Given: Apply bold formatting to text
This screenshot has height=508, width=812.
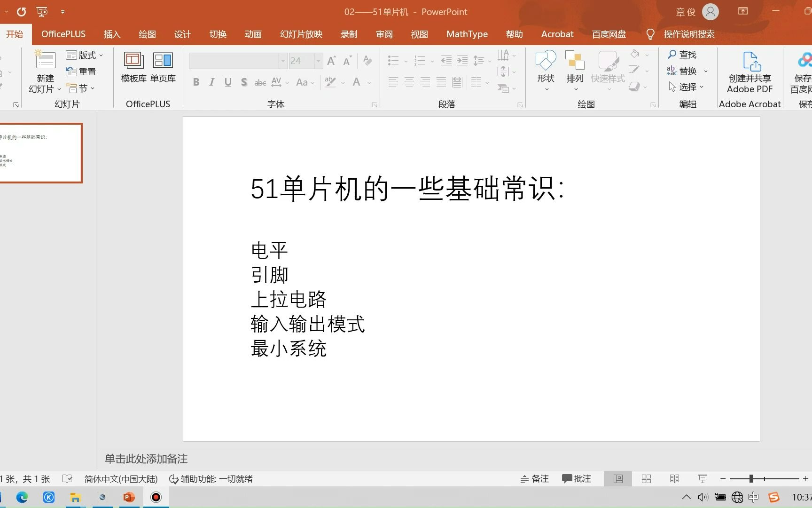Looking at the screenshot, I should 196,82.
